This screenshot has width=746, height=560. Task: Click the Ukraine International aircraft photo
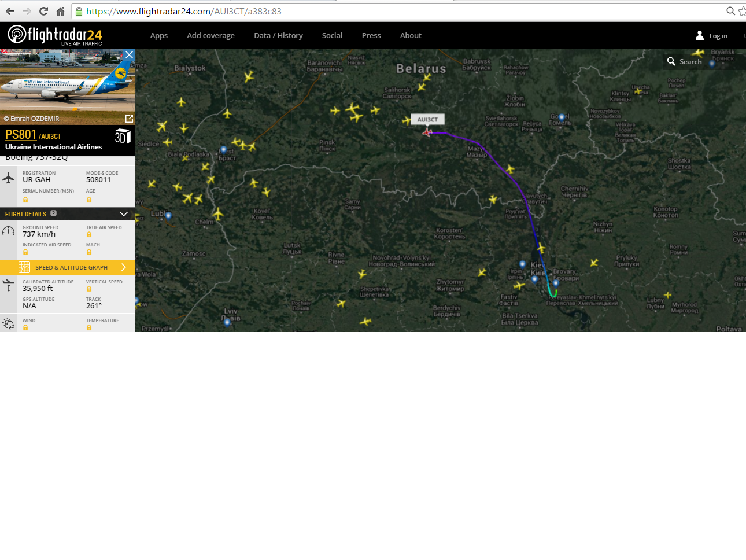point(64,84)
